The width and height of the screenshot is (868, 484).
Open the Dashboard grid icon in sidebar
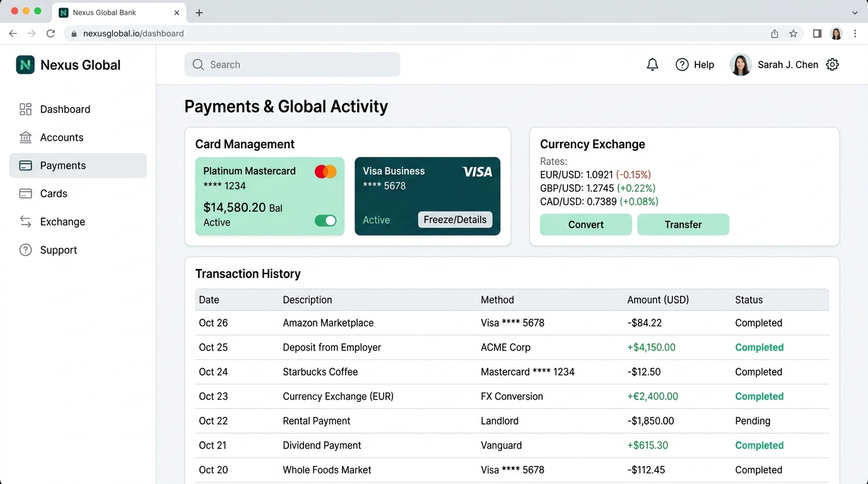[x=25, y=109]
